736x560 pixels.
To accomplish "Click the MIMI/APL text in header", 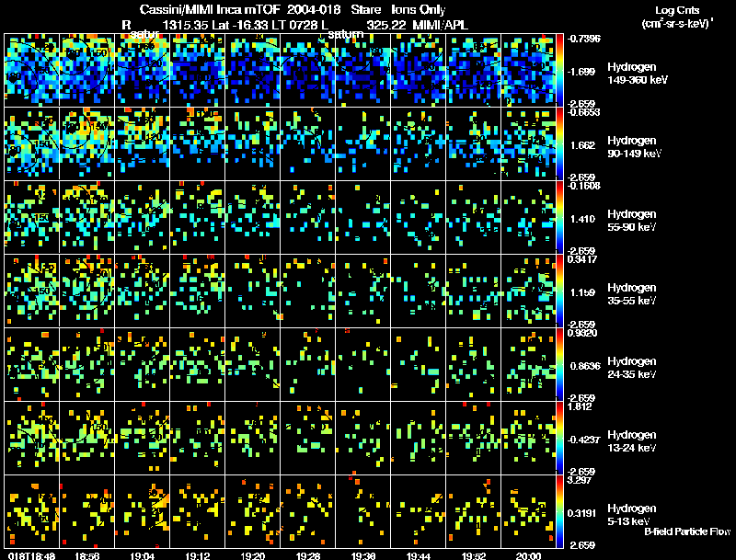I will point(449,23).
